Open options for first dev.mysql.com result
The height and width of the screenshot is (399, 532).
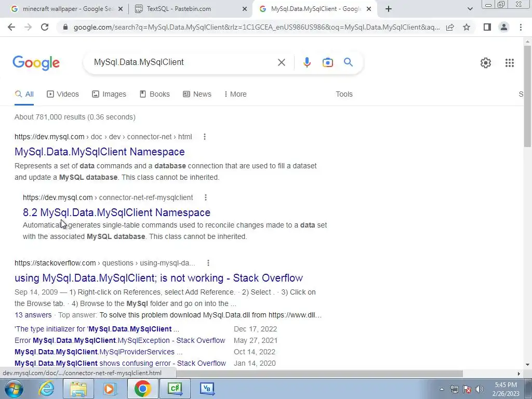point(204,137)
